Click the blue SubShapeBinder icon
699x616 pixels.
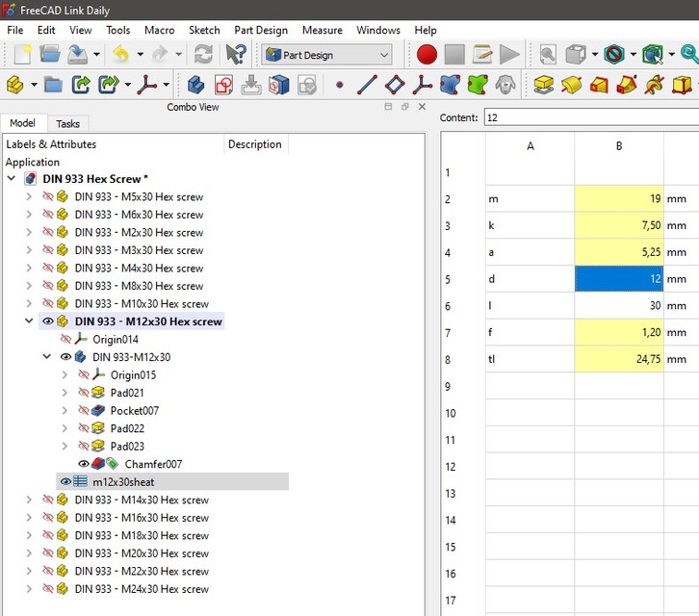(450, 85)
